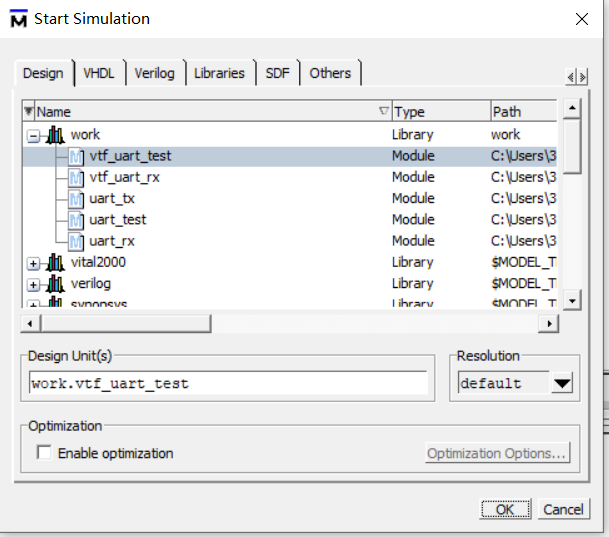
Task: Select the vtf_uart_test module icon
Action: coord(76,156)
